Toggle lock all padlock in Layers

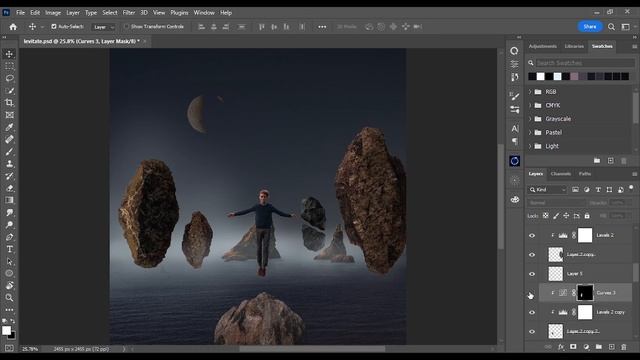click(587, 216)
